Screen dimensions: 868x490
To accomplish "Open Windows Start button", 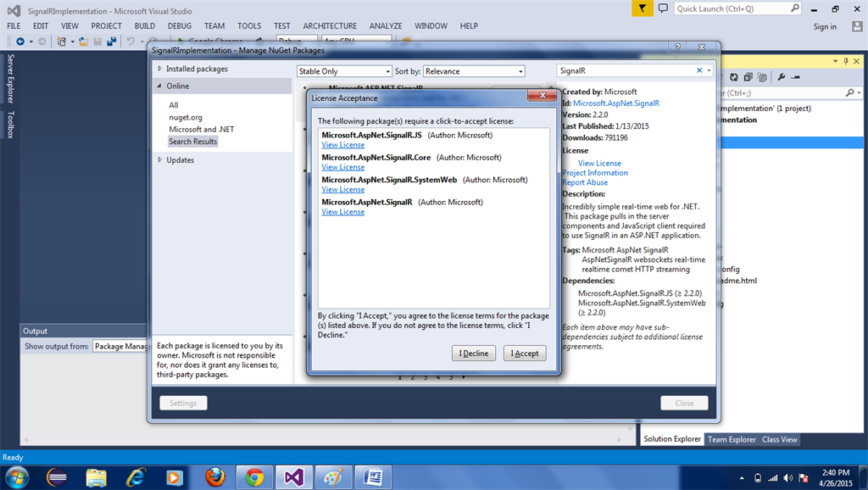I will click(17, 477).
